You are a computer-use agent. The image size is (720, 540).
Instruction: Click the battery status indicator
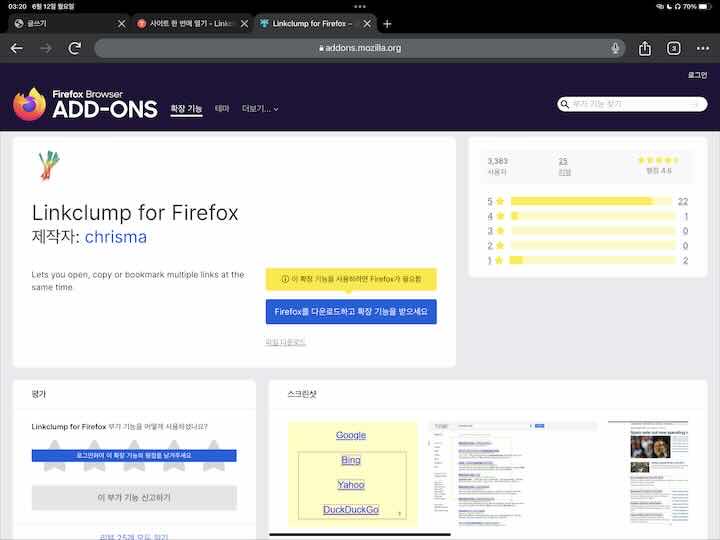705,6
